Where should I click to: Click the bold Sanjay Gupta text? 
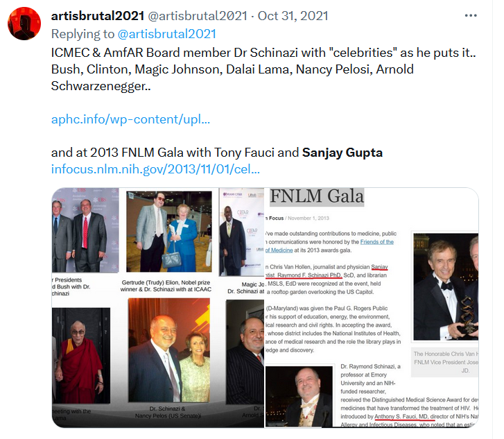[342, 153]
